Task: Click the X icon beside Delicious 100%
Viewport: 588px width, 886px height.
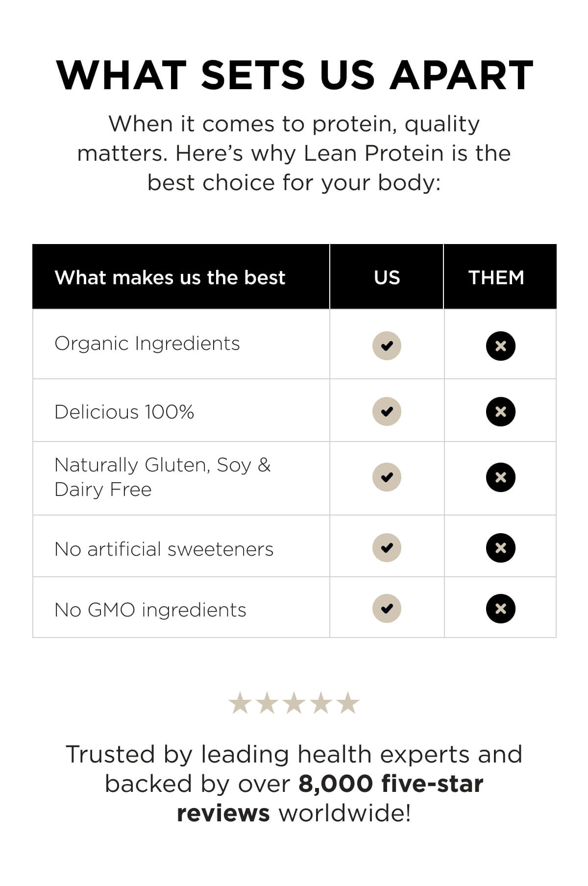Action: coord(500,411)
